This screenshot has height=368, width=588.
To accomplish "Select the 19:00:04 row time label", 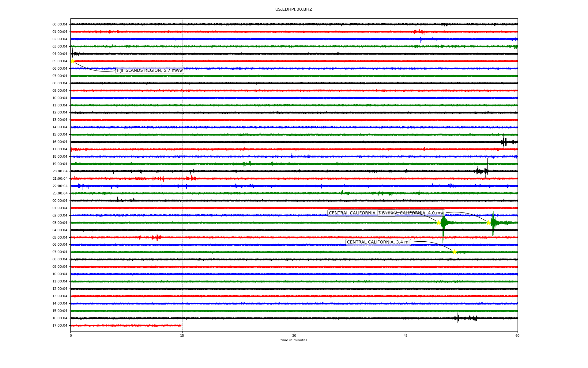I will pos(60,164).
